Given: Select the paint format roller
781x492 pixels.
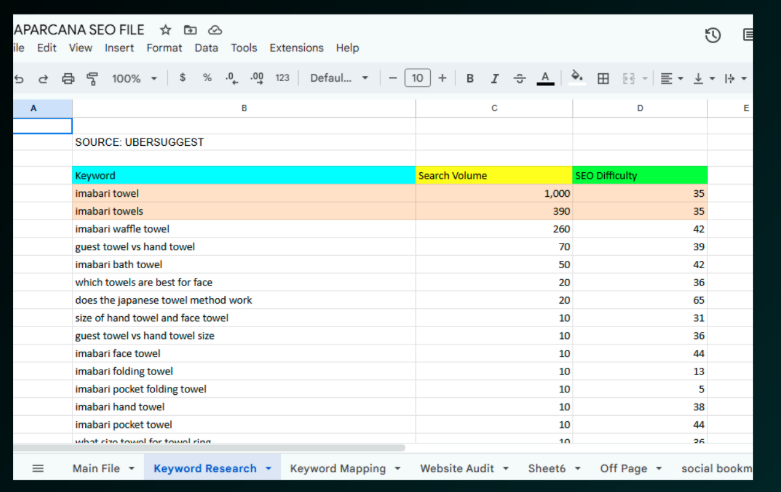Looking at the screenshot, I should click(92, 79).
